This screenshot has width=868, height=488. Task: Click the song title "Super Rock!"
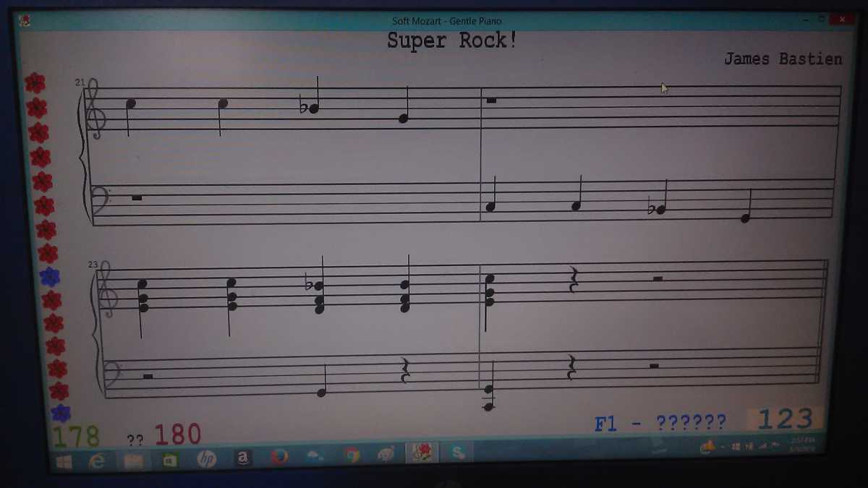click(x=452, y=40)
